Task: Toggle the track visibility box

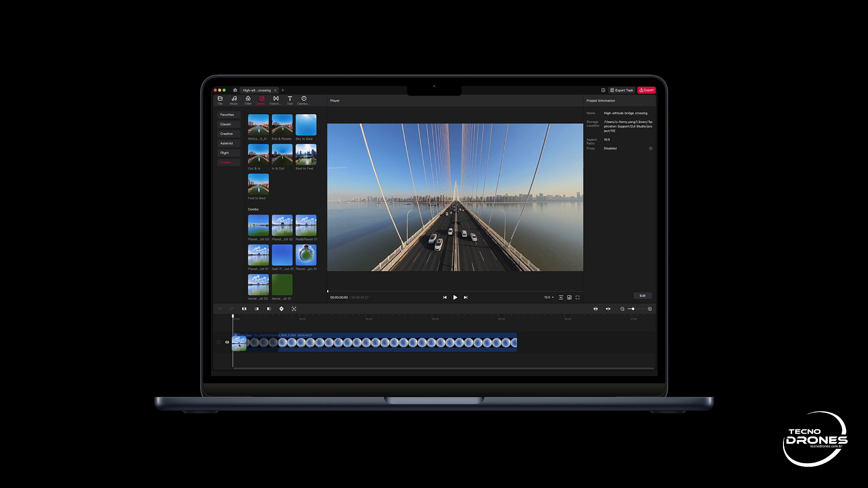Action: [219, 343]
